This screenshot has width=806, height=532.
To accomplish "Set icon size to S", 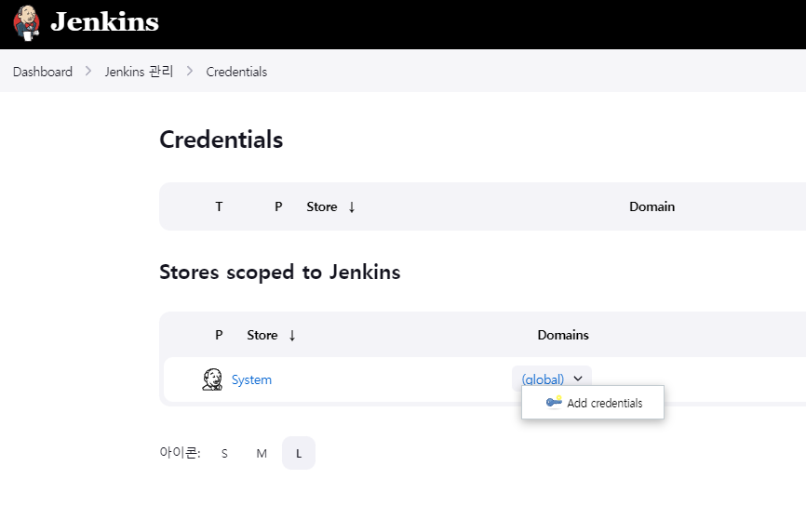I will tap(224, 453).
